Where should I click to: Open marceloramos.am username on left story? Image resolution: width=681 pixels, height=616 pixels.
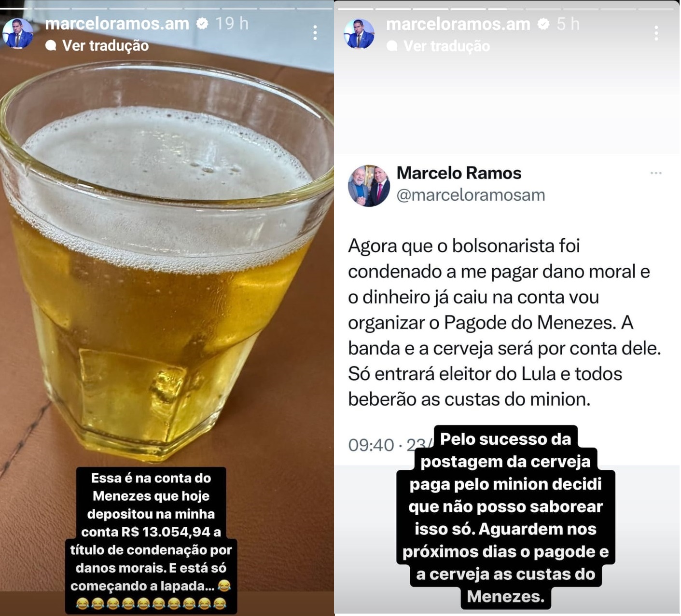(117, 23)
